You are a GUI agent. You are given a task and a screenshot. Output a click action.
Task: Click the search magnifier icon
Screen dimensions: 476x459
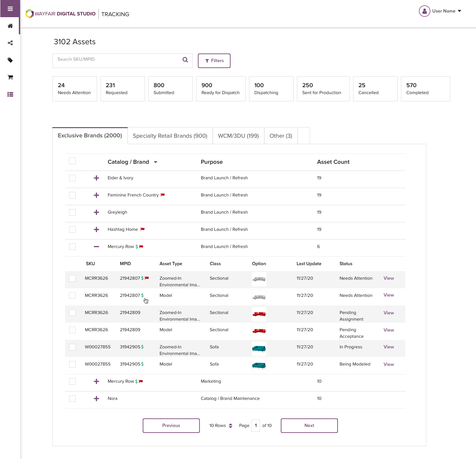coord(185,60)
